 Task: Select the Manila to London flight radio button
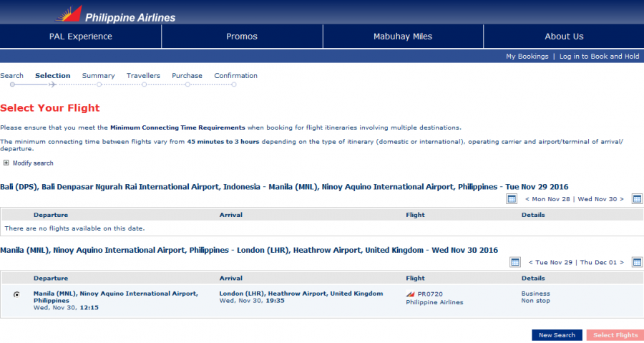click(x=16, y=294)
